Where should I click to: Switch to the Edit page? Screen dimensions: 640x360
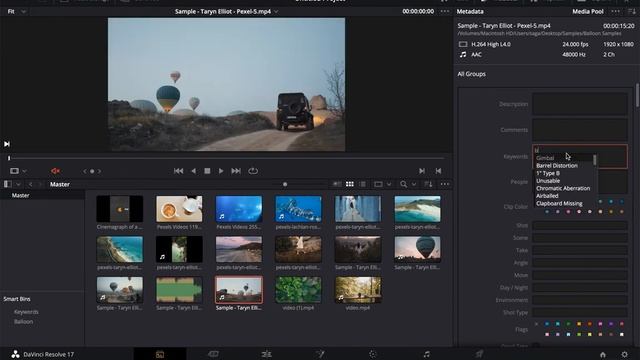pos(266,354)
